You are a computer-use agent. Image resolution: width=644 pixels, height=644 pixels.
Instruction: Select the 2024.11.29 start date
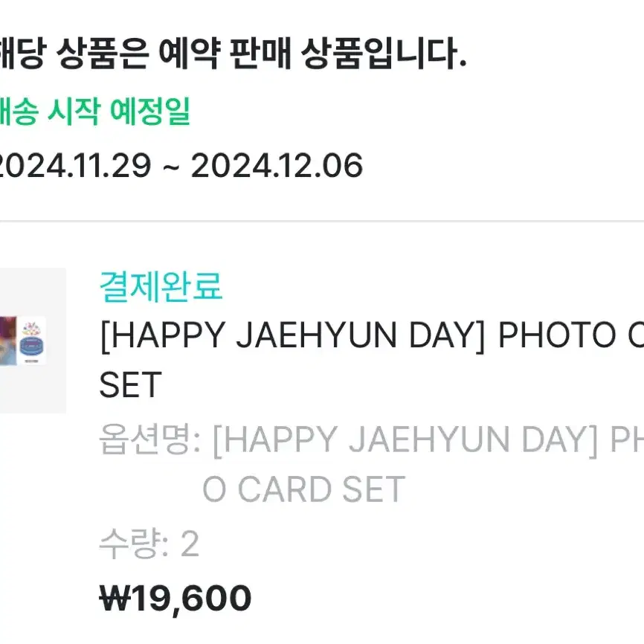(75, 166)
